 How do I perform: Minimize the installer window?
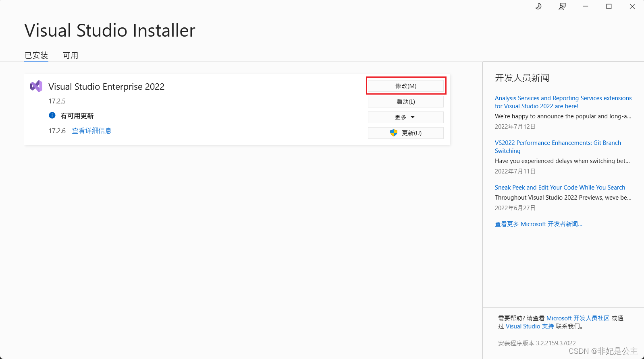point(586,6)
